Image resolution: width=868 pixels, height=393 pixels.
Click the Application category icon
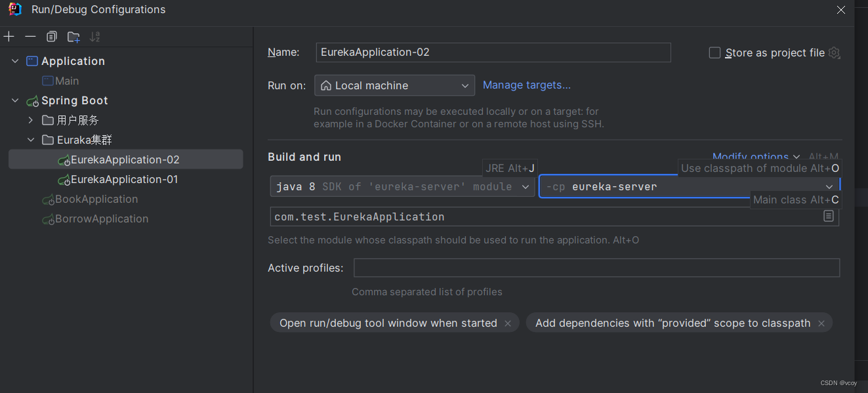tap(32, 61)
